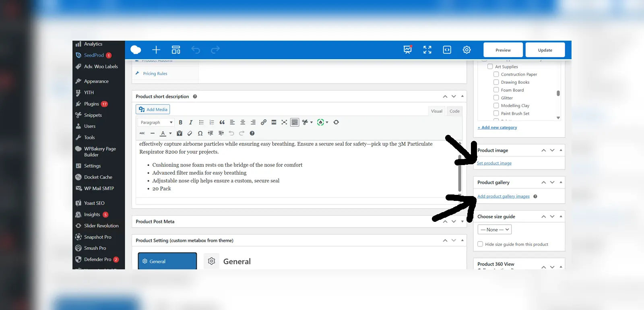The width and height of the screenshot is (644, 310).
Task: Open the Paragraph format dropdown
Action: [x=156, y=122]
